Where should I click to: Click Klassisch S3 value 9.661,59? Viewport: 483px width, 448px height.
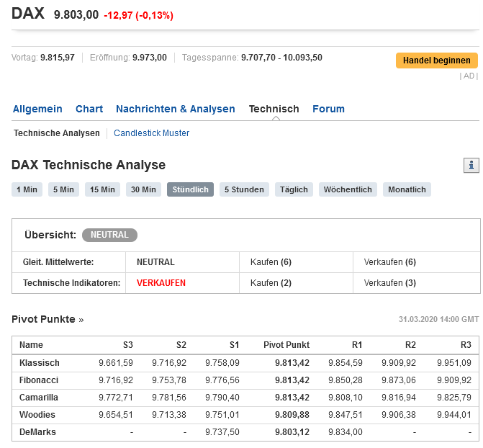[x=116, y=362]
